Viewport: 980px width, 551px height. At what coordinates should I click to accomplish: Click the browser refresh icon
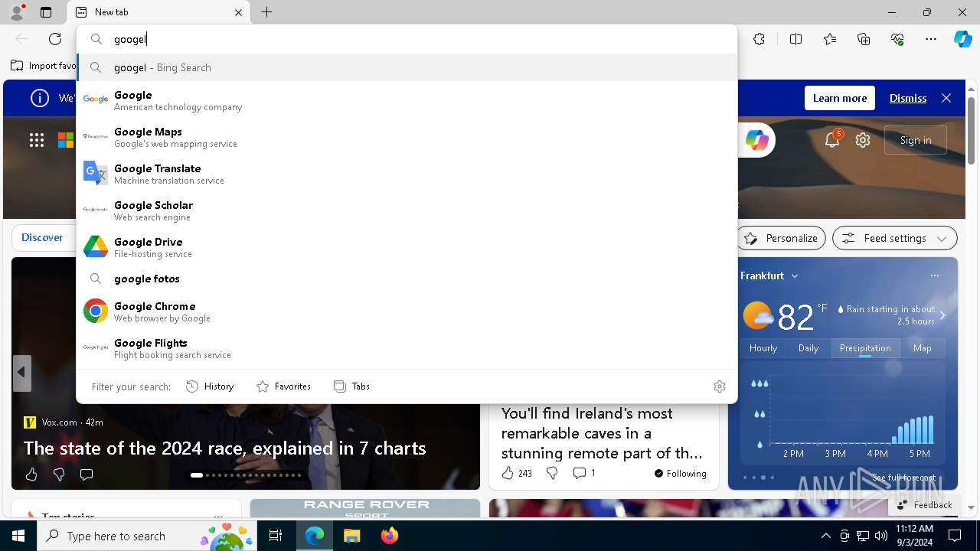click(x=55, y=39)
